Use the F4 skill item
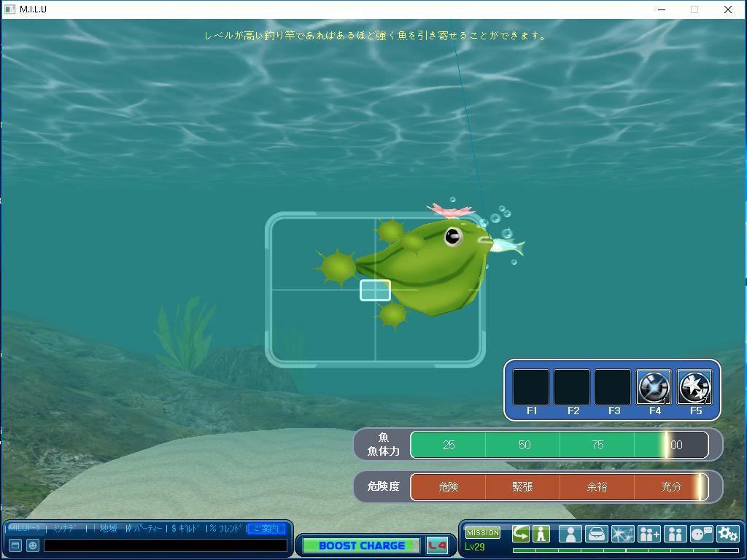The width and height of the screenshot is (747, 560). 654,387
